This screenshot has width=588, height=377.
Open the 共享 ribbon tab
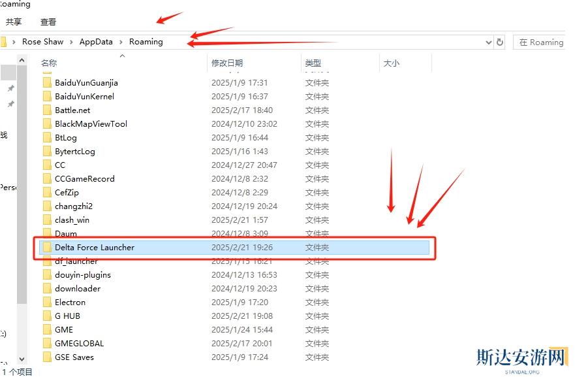click(x=14, y=22)
